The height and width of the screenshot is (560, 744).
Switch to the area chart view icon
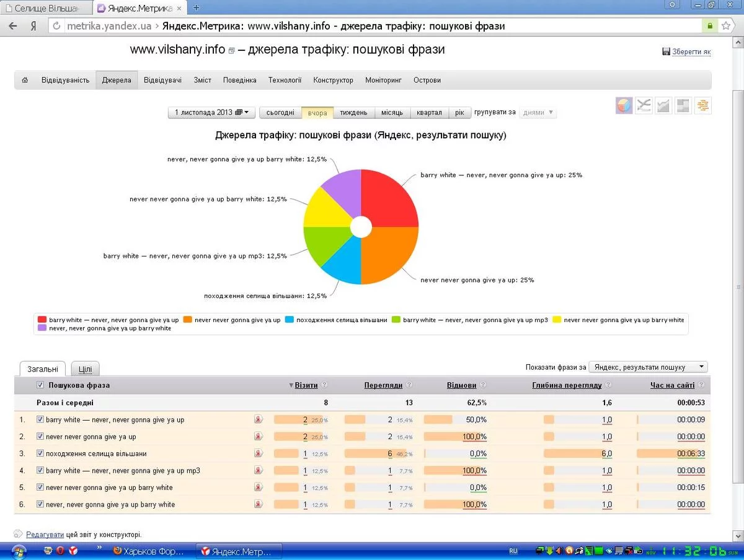(x=663, y=105)
